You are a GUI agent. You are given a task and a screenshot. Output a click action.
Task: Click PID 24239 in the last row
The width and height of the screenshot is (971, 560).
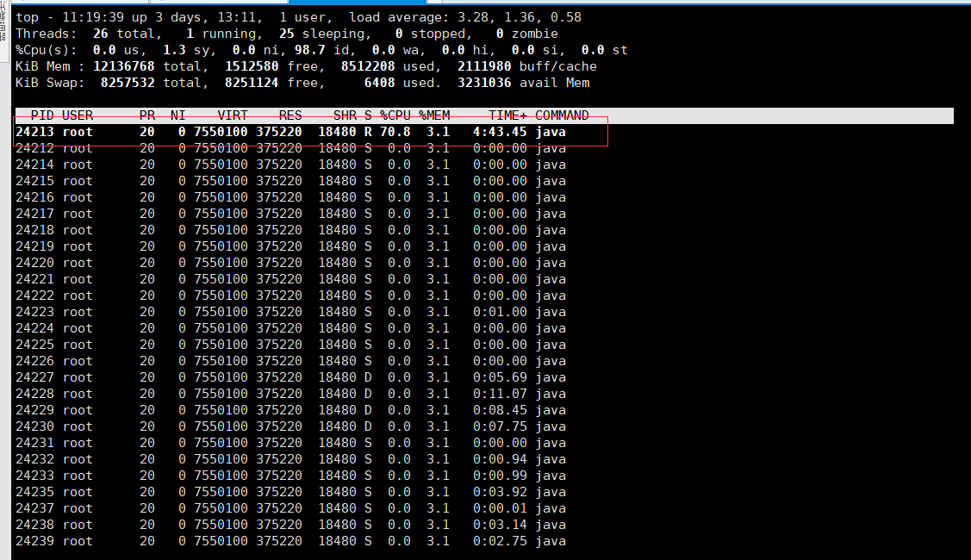(x=34, y=541)
